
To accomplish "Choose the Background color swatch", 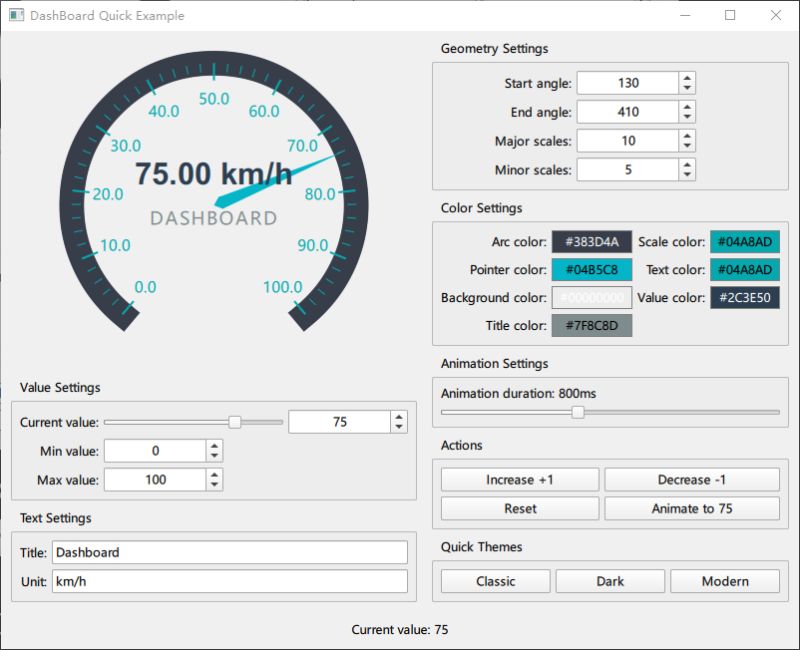I will tap(592, 297).
